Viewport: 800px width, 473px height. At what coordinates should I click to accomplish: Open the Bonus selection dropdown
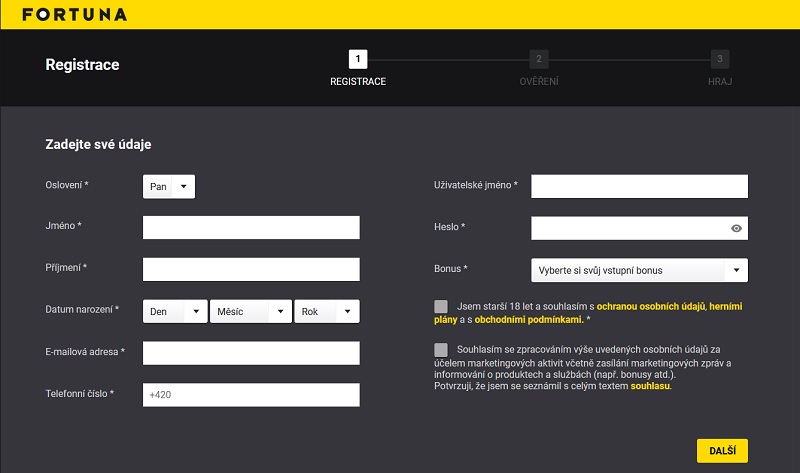(x=639, y=270)
